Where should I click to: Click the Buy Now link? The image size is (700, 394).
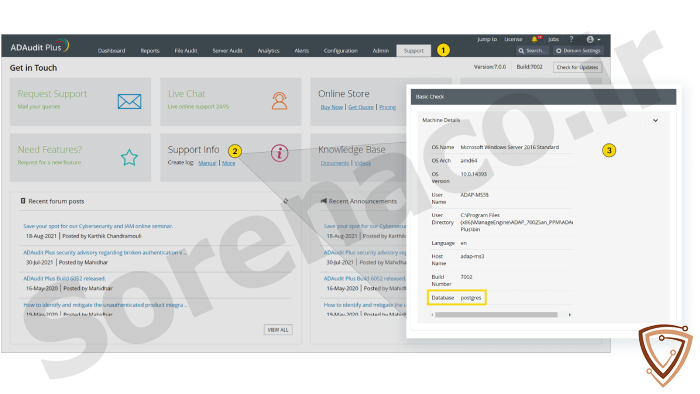coord(332,107)
